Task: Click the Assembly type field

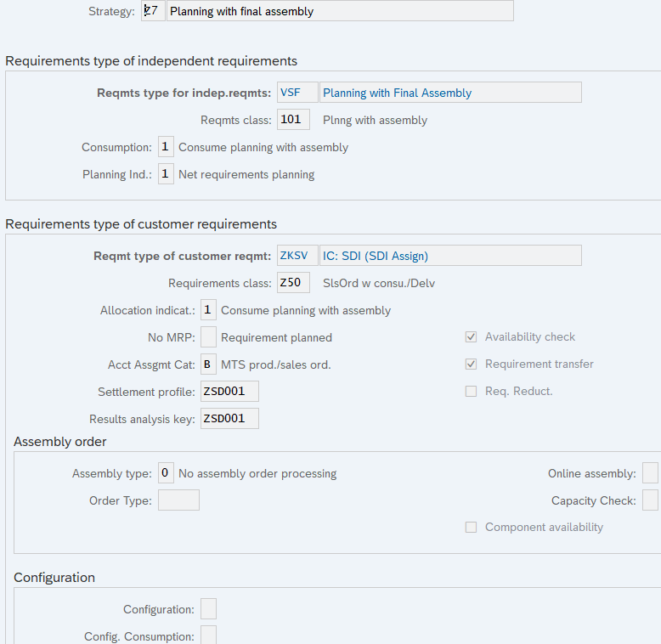Action: pos(167,473)
